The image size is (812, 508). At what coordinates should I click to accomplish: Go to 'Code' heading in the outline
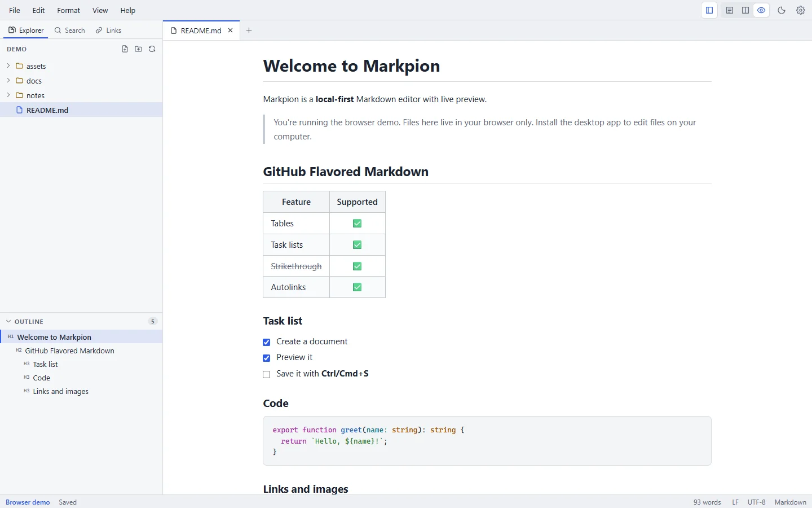81,378
